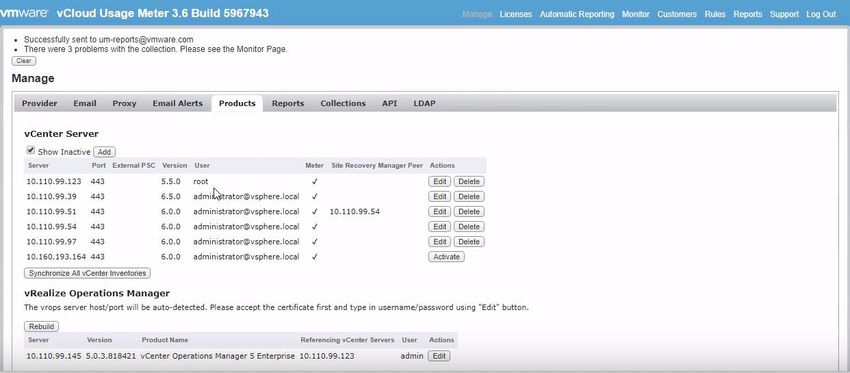Open the Support page

[784, 14]
